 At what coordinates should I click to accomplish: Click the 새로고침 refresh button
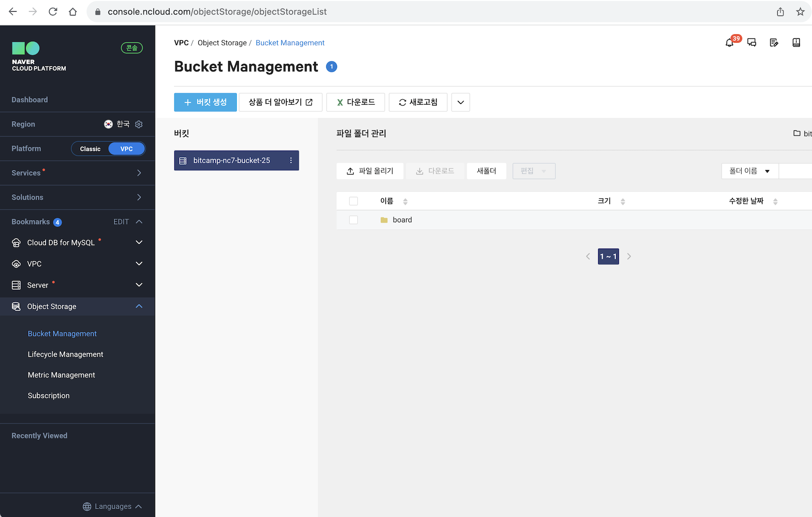click(x=418, y=102)
